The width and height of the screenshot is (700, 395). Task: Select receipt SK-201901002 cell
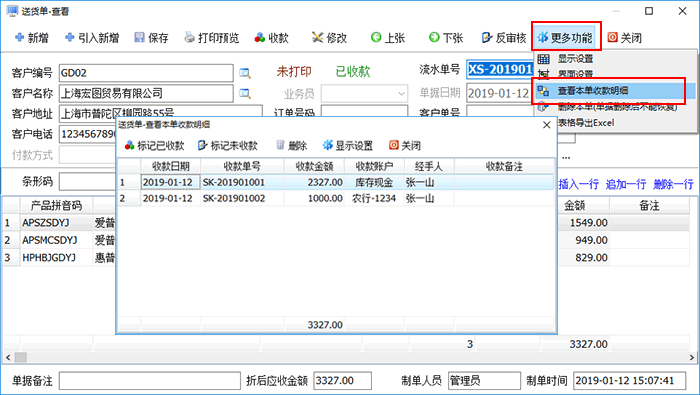point(242,198)
